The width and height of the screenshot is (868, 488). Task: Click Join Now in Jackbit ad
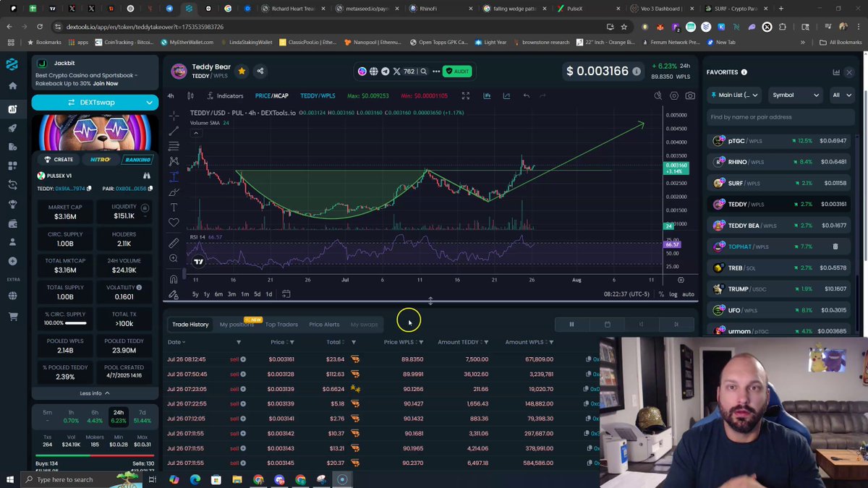[x=105, y=83]
